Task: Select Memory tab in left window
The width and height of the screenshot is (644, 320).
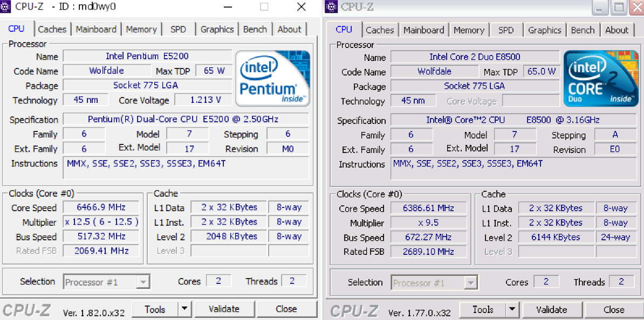Action: coord(141,30)
